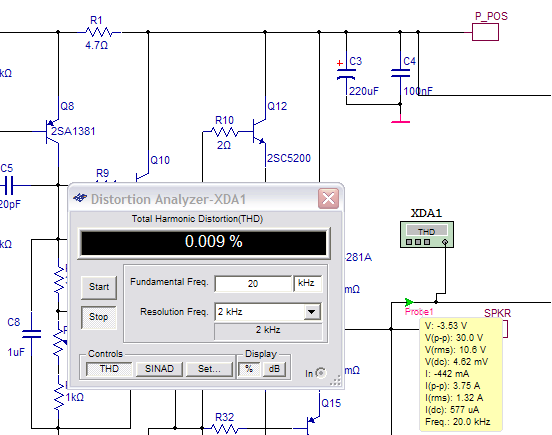Click the In terminal indicator

pyautogui.click(x=321, y=373)
